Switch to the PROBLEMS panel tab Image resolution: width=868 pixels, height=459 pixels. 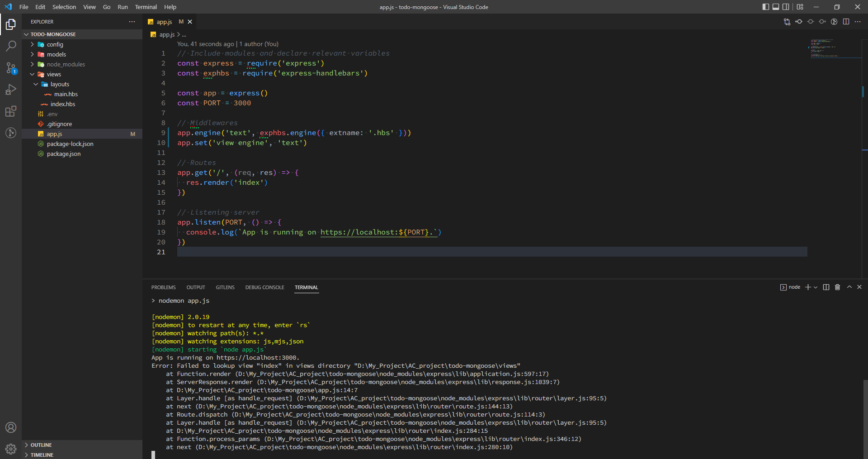point(164,287)
